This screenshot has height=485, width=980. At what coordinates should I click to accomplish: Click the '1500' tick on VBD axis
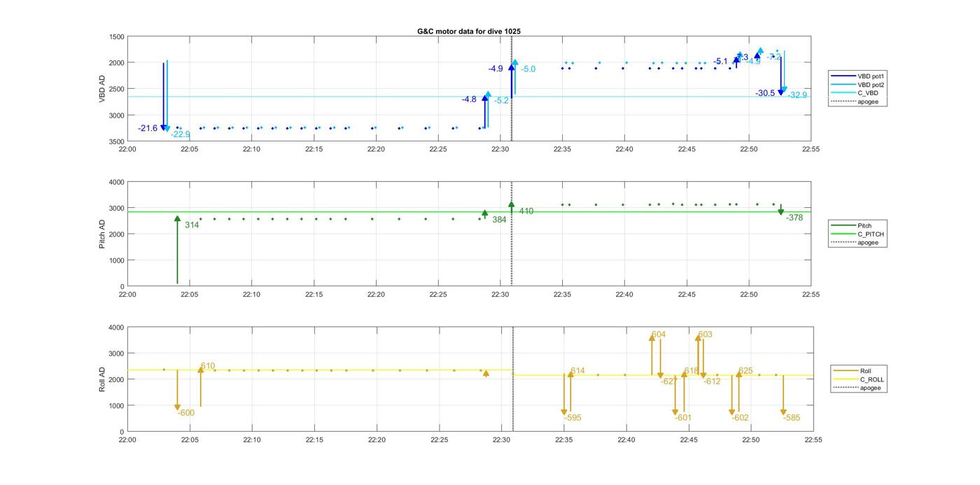pyautogui.click(x=117, y=36)
